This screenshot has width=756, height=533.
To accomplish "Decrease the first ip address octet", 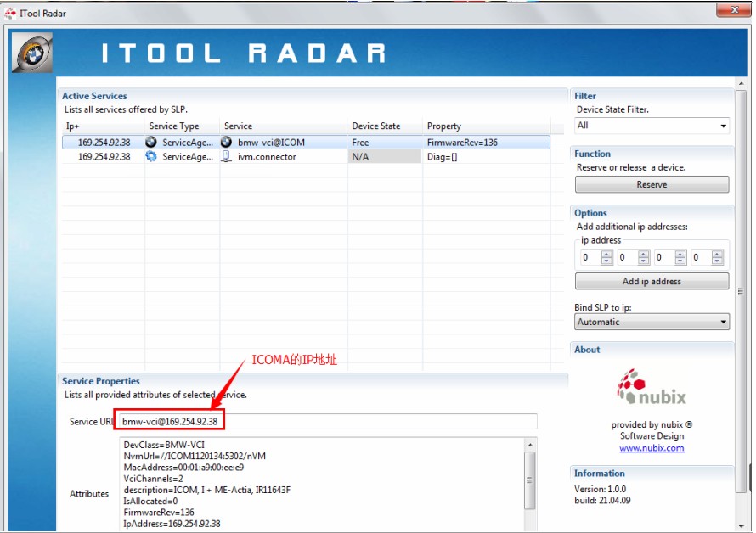I will tap(606, 261).
